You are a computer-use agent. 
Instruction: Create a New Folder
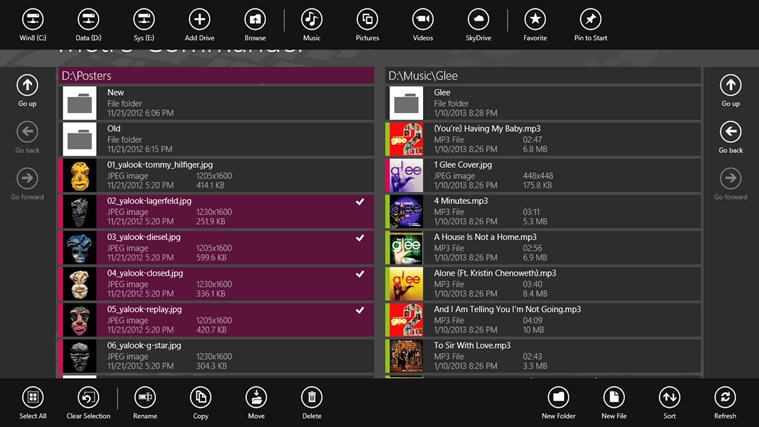coord(558,397)
